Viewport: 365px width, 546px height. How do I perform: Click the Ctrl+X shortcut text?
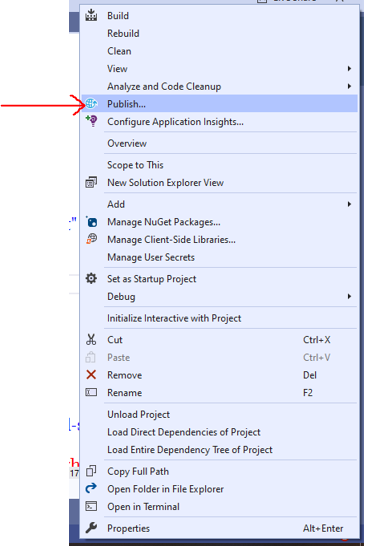(x=317, y=340)
